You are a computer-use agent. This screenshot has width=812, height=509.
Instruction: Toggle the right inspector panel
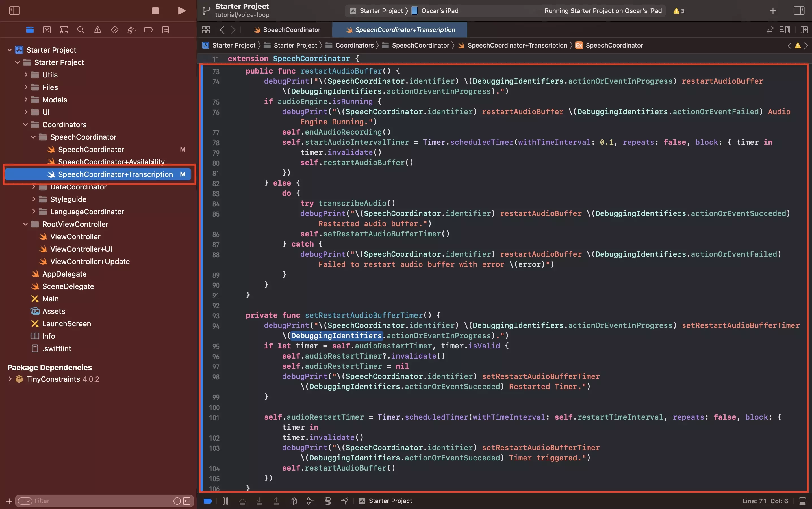coord(798,11)
